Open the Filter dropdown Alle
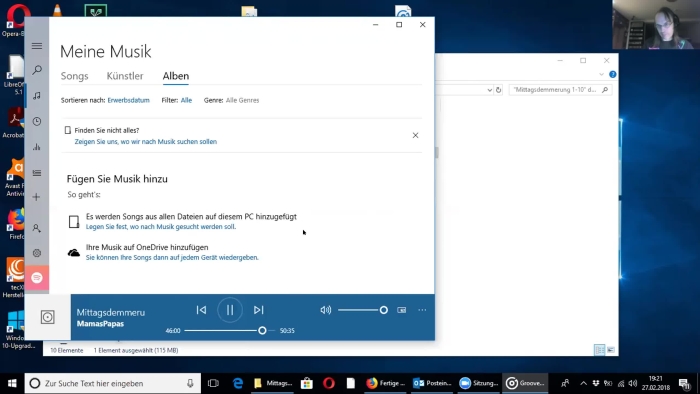The image size is (700, 394). pyautogui.click(x=186, y=100)
